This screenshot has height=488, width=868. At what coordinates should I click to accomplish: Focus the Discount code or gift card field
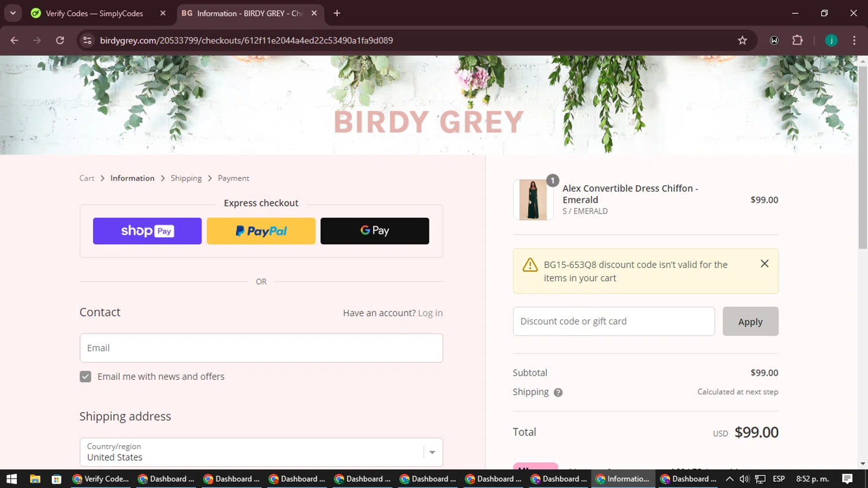(614, 321)
